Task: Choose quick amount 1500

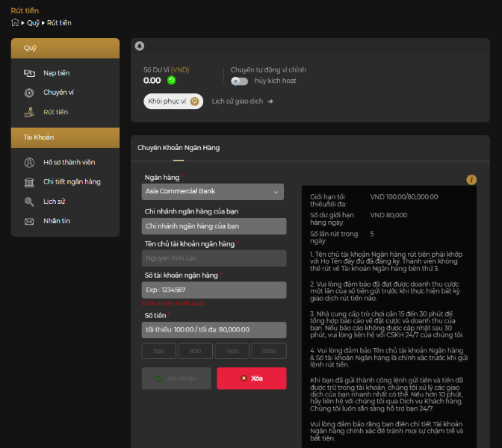Action: click(x=232, y=351)
